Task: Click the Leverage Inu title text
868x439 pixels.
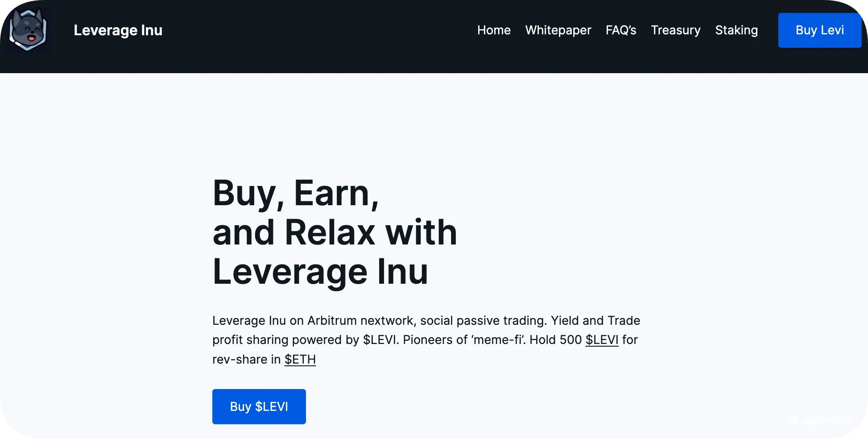Action: [x=118, y=30]
